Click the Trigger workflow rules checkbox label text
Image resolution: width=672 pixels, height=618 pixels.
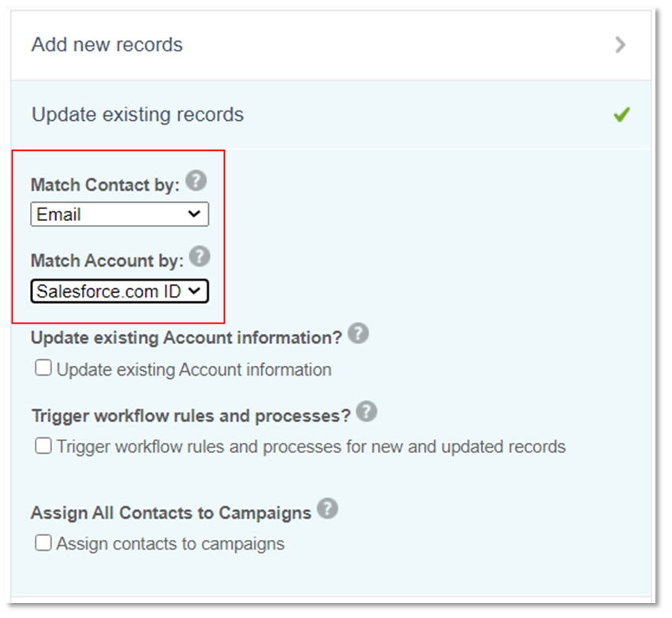pyautogui.click(x=311, y=447)
